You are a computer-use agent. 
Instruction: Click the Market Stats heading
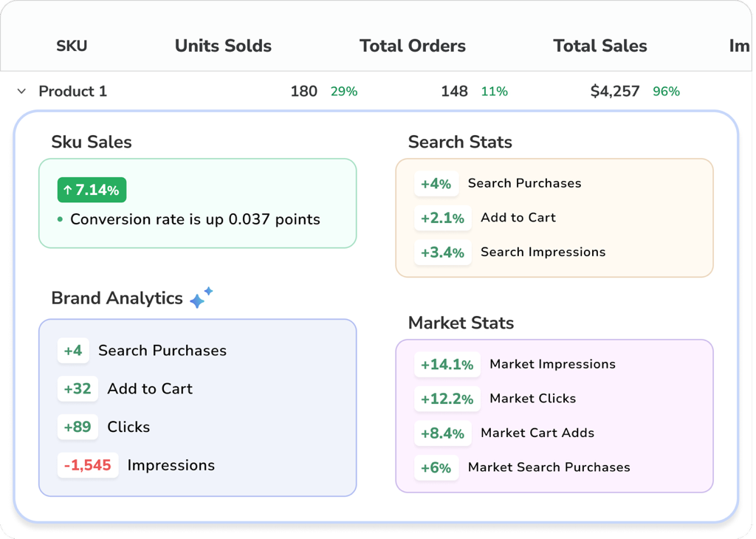point(461,323)
